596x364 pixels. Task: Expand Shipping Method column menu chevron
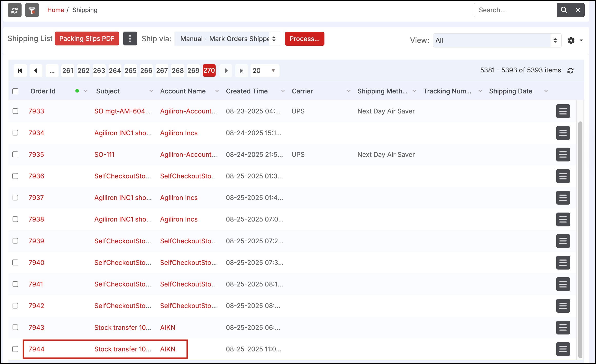[x=414, y=91]
